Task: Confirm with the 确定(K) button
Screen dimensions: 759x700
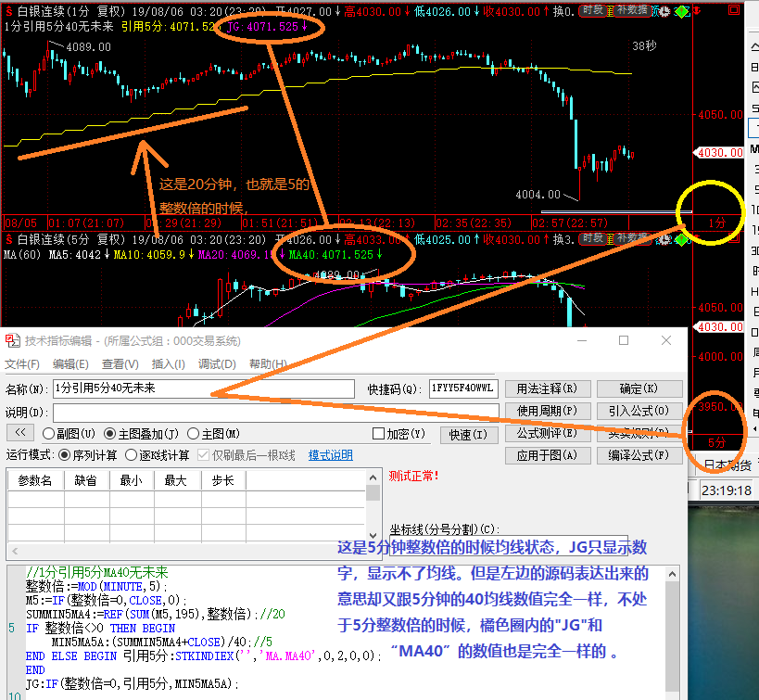Action: (x=639, y=388)
